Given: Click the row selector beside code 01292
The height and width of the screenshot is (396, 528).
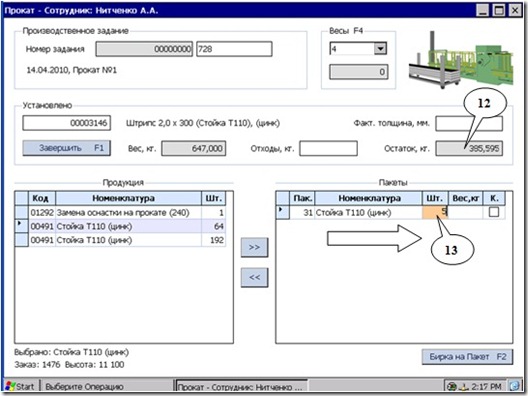Looking at the screenshot, I should pyautogui.click(x=22, y=212).
